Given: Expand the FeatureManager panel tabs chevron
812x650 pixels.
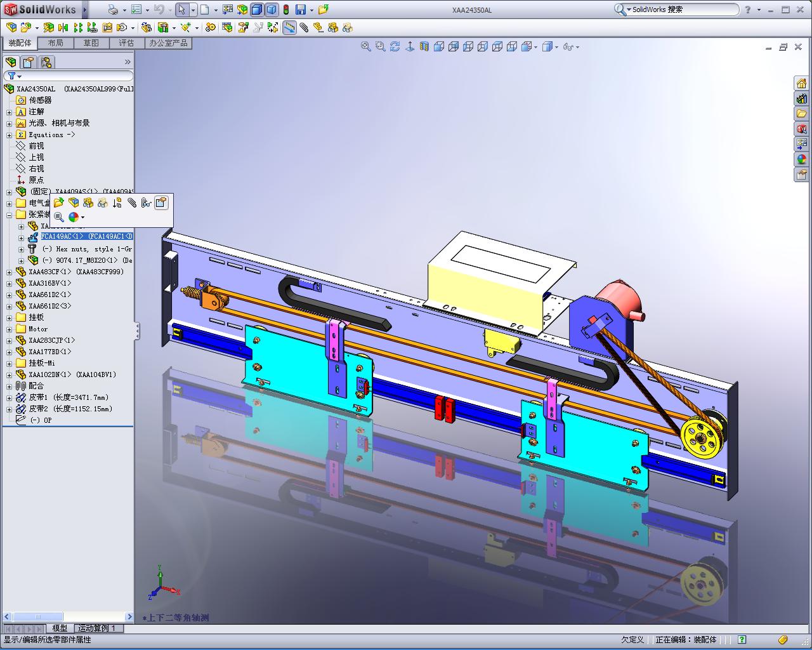Looking at the screenshot, I should tap(128, 62).
